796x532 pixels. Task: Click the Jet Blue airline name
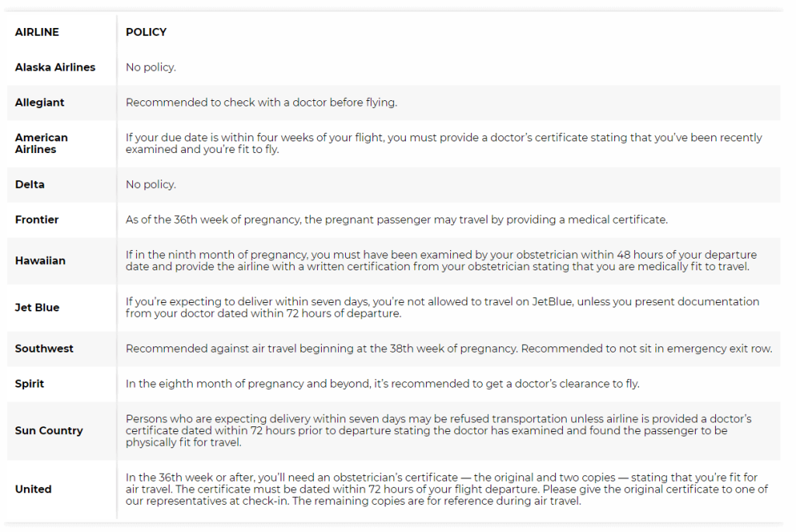pos(37,308)
